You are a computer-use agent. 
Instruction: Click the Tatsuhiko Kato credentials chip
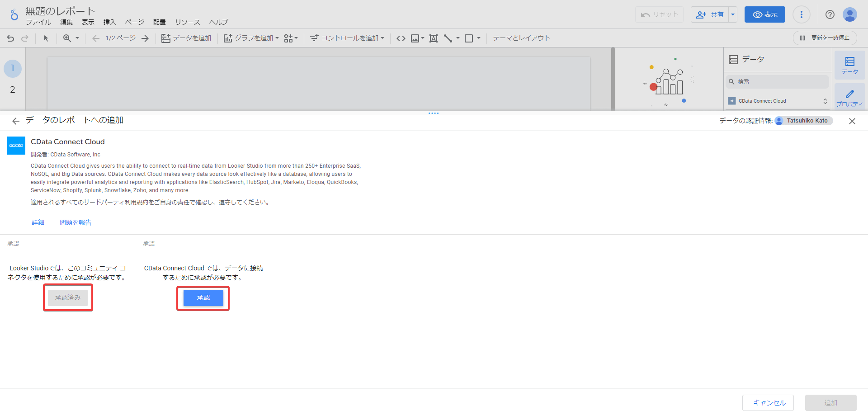coord(804,121)
